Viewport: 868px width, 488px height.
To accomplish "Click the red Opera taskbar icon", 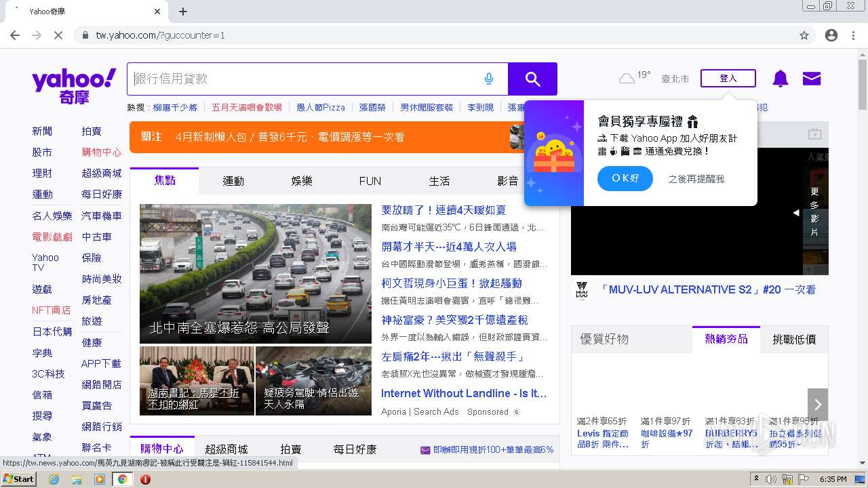I will point(145,479).
